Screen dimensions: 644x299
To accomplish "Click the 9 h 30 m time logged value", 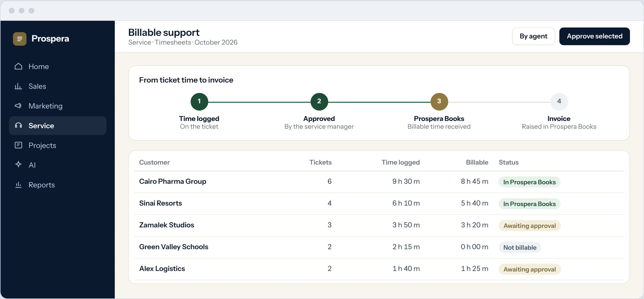I will click(x=406, y=181).
